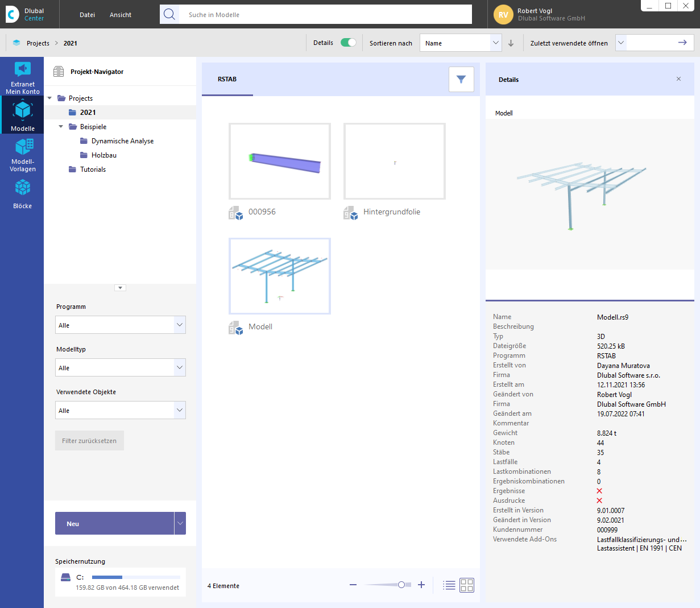Click the search magnifier icon
The width and height of the screenshot is (700, 608).
pyautogui.click(x=169, y=14)
